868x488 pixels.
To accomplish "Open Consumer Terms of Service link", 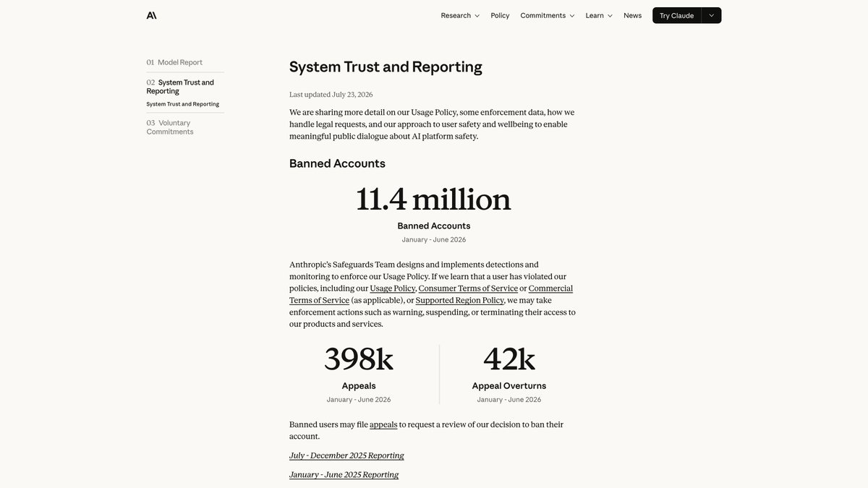I will 468,288.
